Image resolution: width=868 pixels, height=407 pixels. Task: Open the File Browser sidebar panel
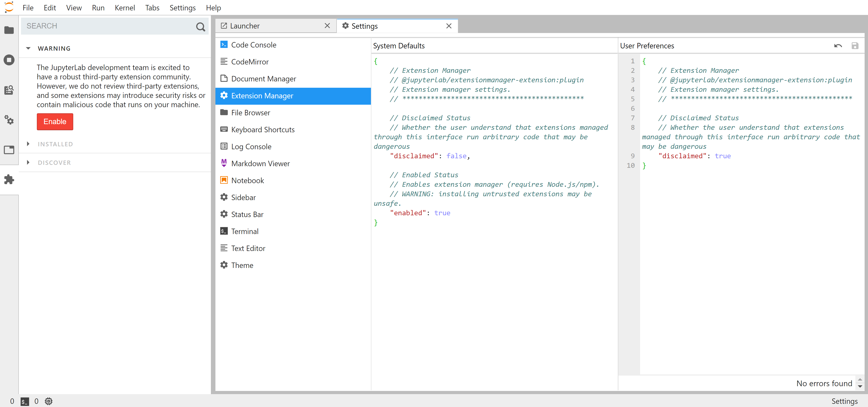click(x=9, y=30)
